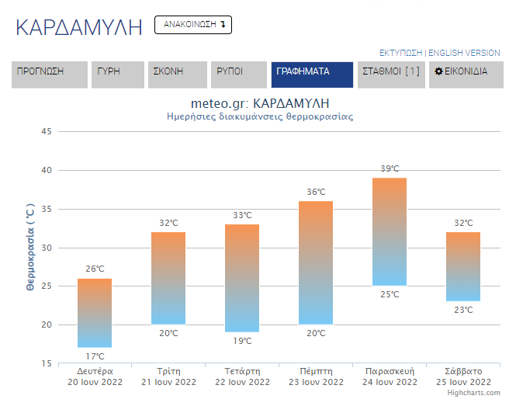The height and width of the screenshot is (420, 516).
Task: Open the ΓΥΡΗ tab
Action: point(118,75)
